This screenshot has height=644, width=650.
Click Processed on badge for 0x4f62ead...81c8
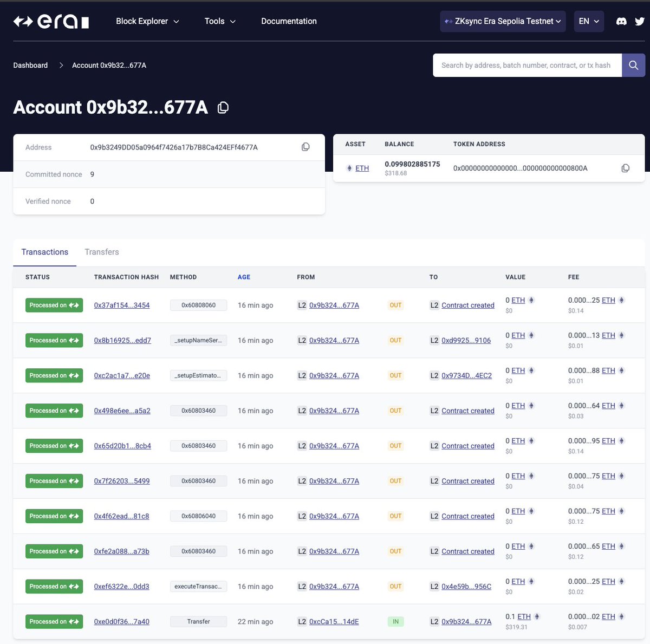54,516
